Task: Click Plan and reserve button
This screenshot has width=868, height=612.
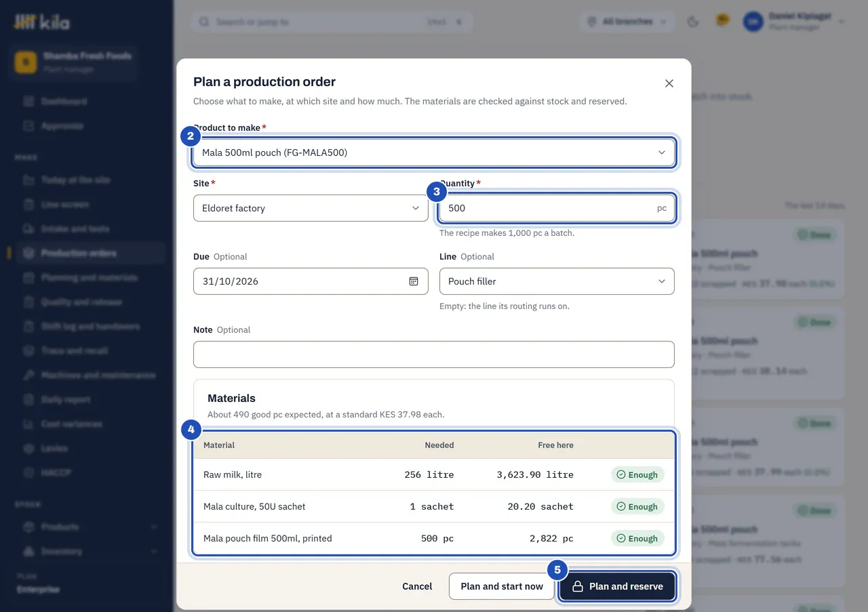Action: coord(617,586)
